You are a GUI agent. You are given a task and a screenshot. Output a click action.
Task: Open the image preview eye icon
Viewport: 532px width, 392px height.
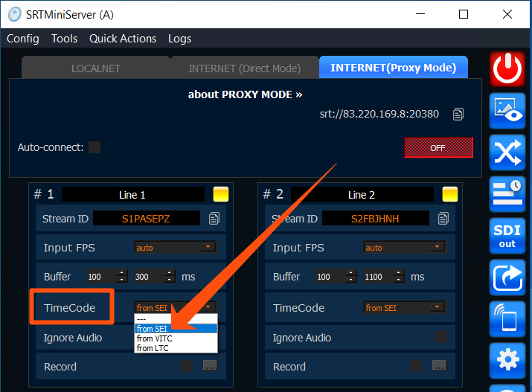click(x=507, y=111)
